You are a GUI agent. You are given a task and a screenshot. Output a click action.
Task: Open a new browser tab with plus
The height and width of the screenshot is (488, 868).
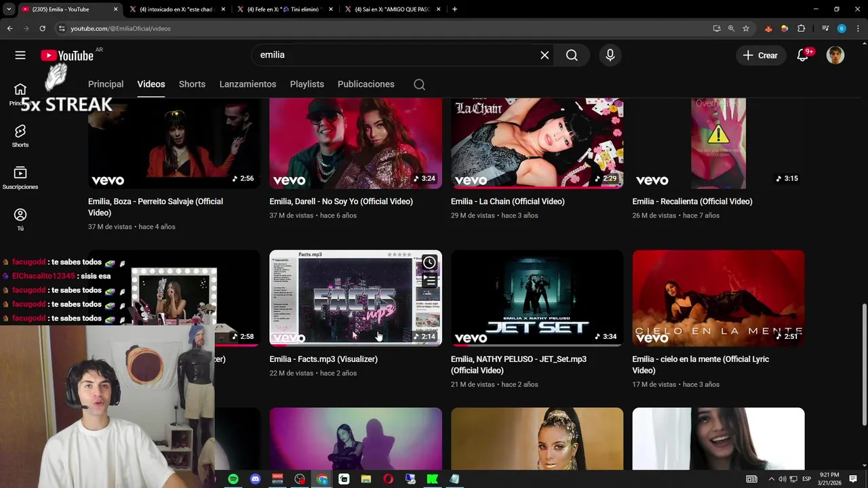click(454, 9)
